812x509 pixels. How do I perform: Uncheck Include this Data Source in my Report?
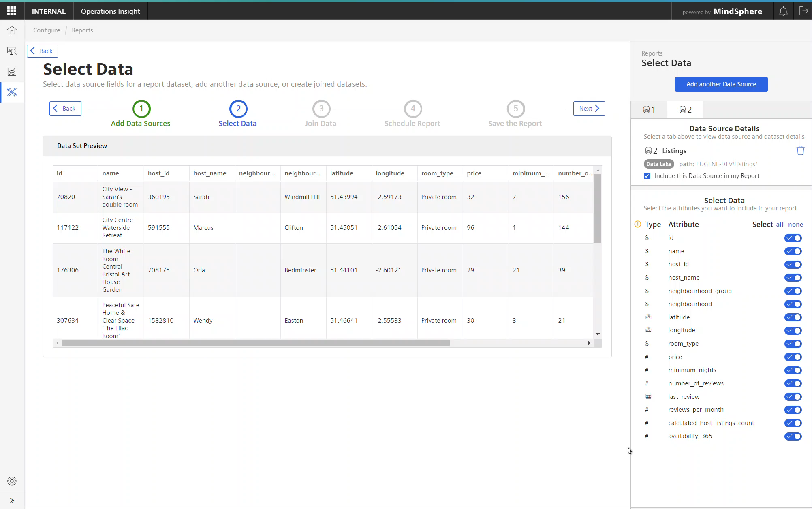tap(647, 176)
